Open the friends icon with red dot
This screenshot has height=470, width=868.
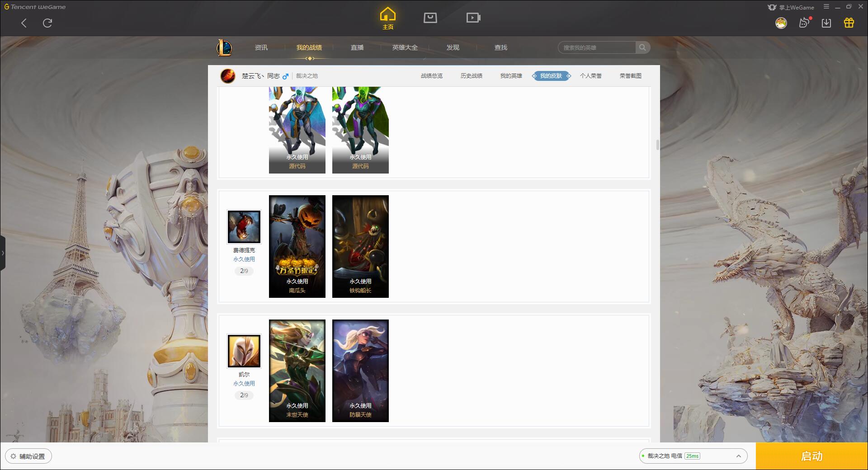805,23
